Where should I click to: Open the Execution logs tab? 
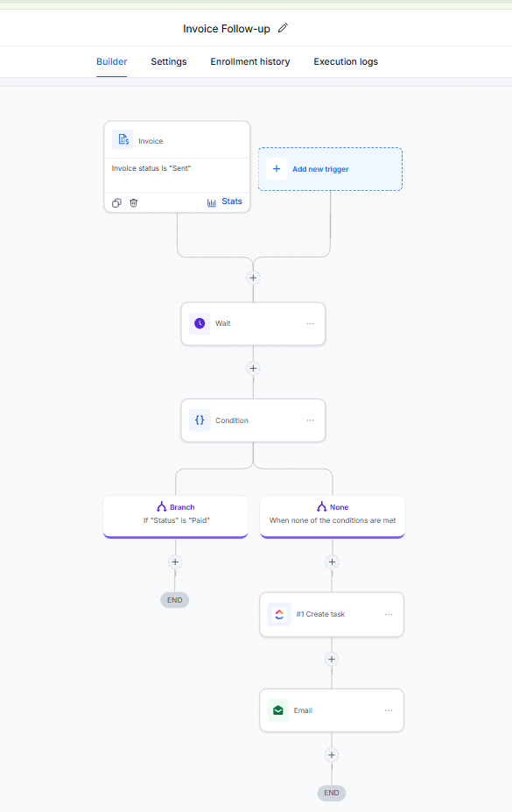tap(346, 61)
